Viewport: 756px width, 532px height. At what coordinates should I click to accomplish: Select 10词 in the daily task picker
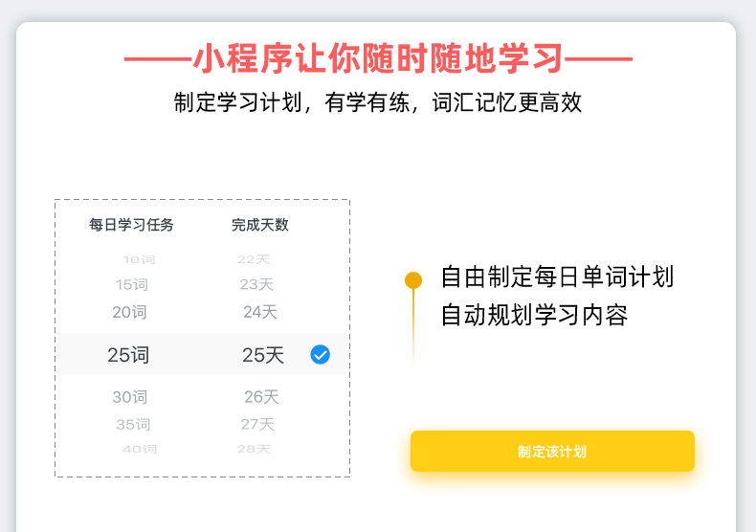coord(139,259)
